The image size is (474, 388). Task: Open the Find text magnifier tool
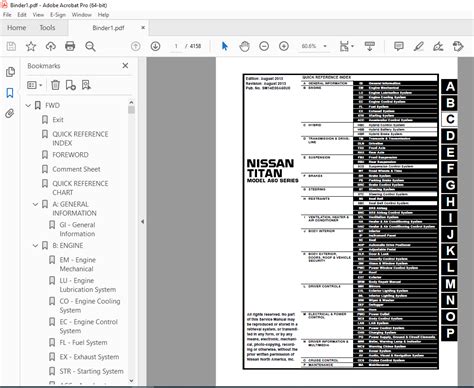pyautogui.click(x=90, y=46)
